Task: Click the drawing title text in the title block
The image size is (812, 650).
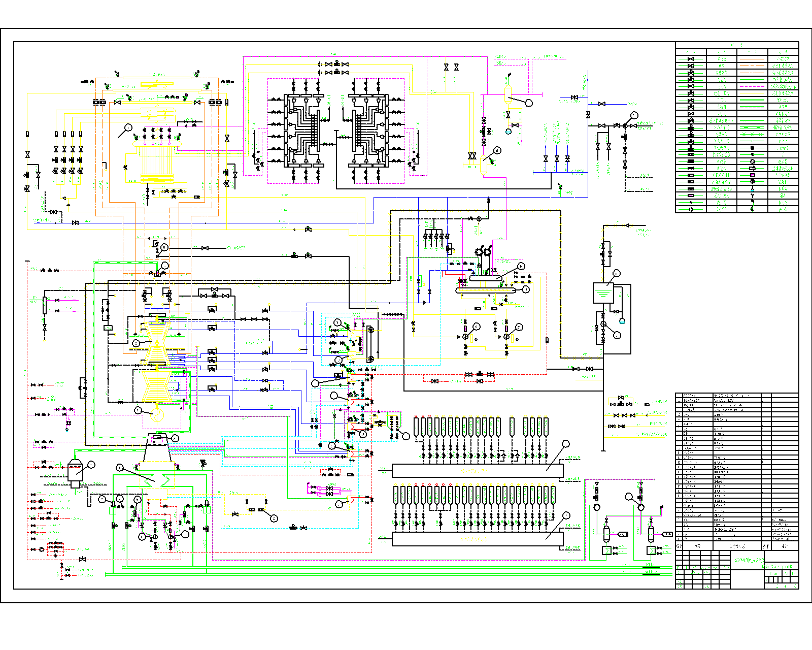Action: [750, 561]
